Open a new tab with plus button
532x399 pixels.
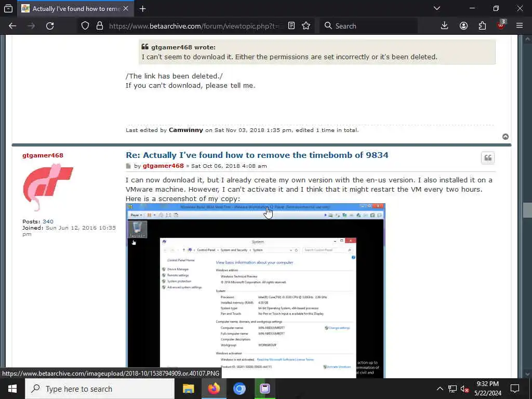tap(142, 9)
